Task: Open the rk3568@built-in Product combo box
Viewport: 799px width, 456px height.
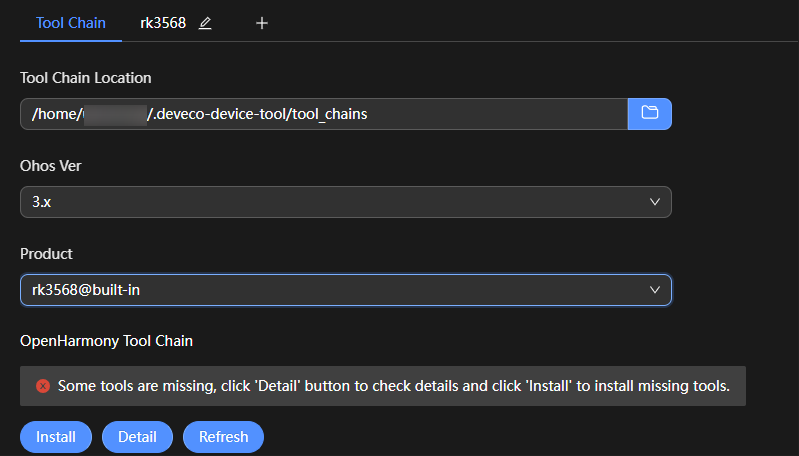Action: coord(345,289)
